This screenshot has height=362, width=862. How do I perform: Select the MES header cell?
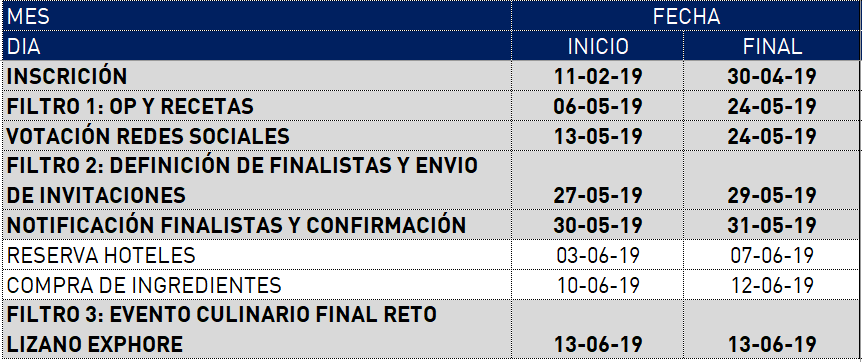tap(257, 16)
